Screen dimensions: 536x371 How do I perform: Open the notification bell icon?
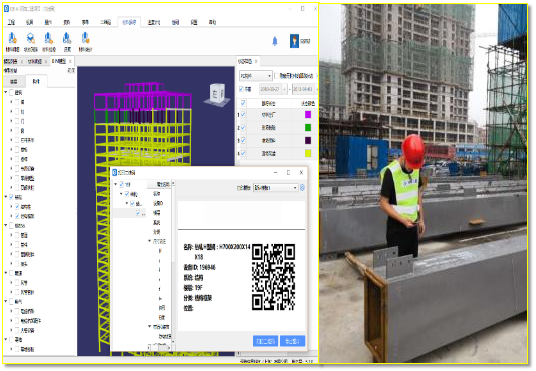click(274, 41)
